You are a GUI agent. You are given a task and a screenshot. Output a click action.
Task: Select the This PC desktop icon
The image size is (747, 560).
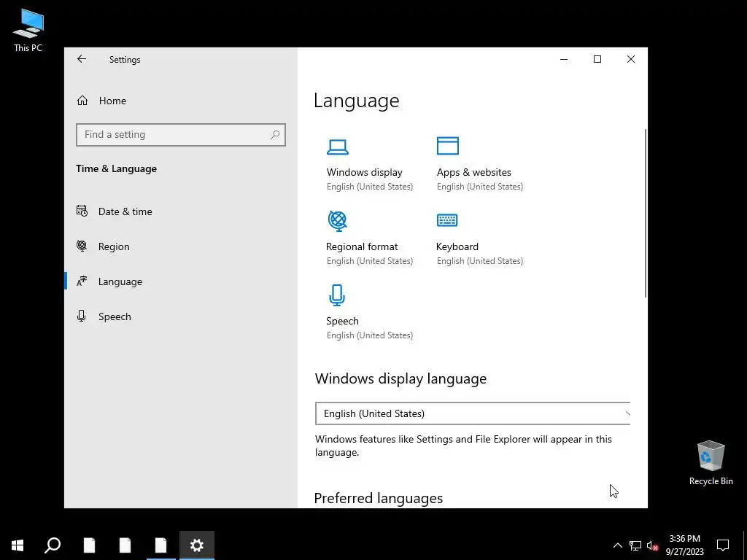pyautogui.click(x=28, y=31)
